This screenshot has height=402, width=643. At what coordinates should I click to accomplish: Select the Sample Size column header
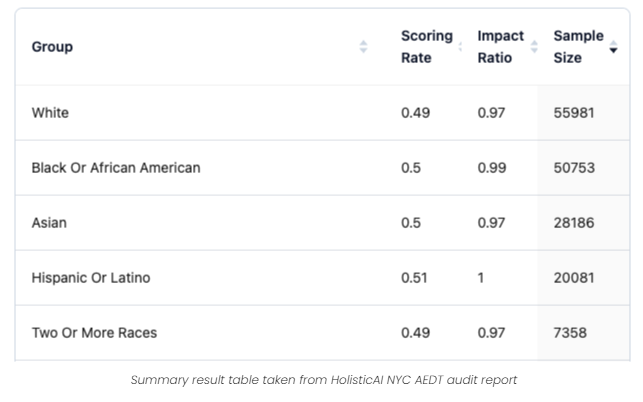pyautogui.click(x=578, y=47)
